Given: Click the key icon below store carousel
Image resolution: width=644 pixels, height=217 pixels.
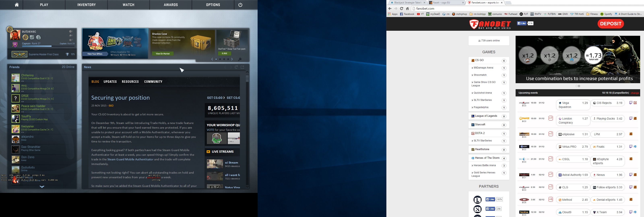Looking at the screenshot, I should pos(240,59).
